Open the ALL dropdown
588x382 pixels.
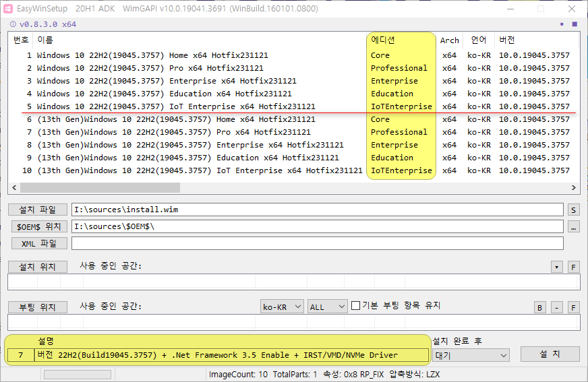tap(327, 307)
